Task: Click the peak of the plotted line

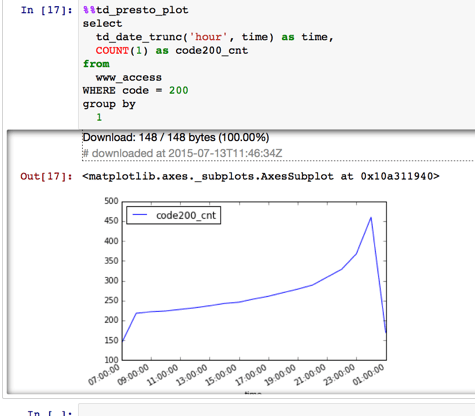Action: pyautogui.click(x=371, y=218)
